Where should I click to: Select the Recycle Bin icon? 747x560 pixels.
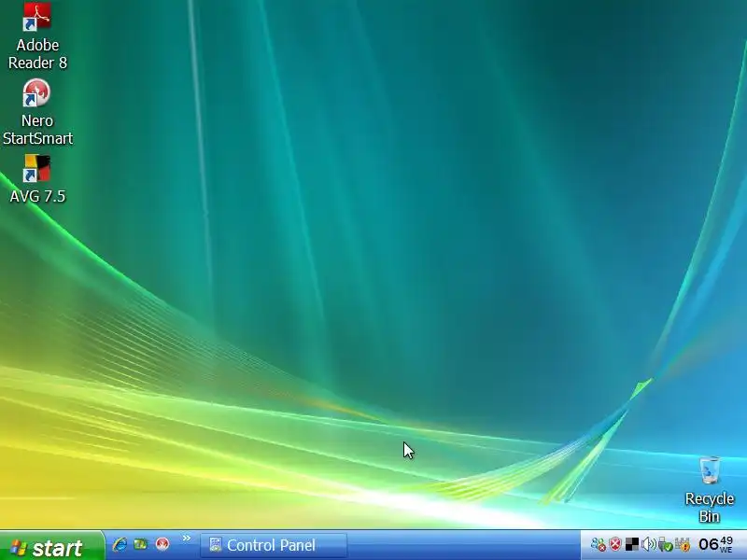coord(710,489)
